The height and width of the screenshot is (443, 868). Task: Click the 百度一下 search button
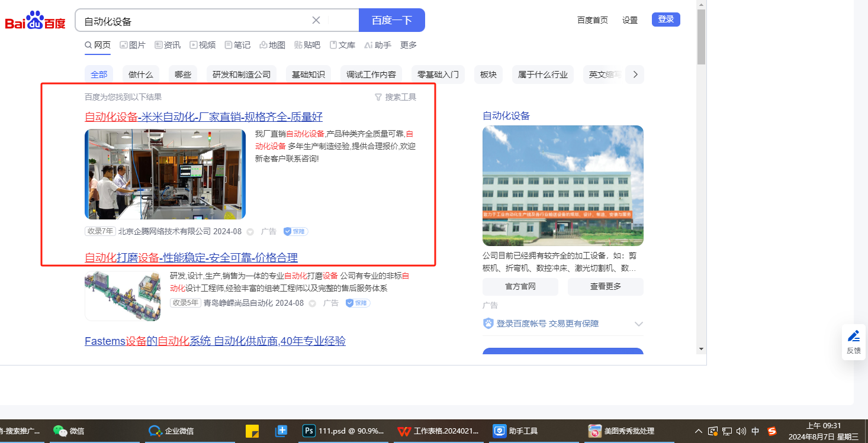[392, 20]
